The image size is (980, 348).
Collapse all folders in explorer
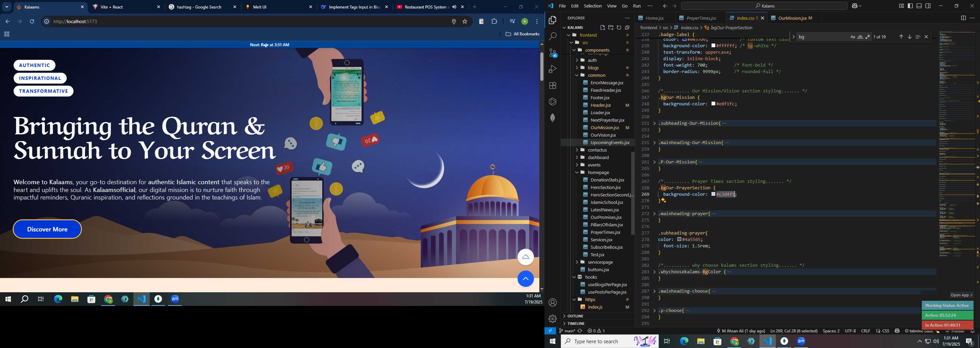(627, 27)
